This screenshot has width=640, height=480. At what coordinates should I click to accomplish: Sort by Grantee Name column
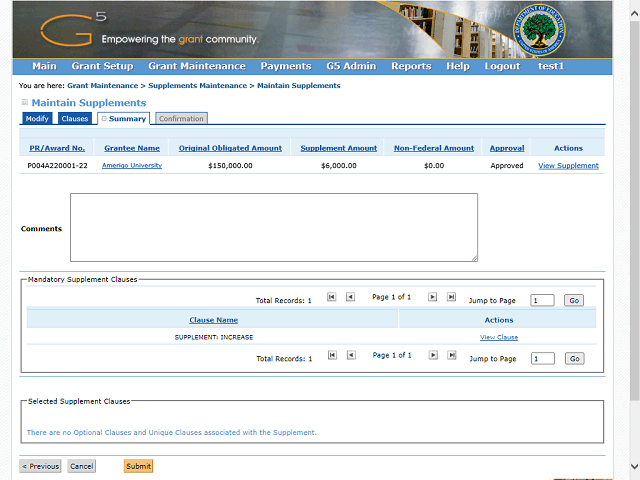132,148
